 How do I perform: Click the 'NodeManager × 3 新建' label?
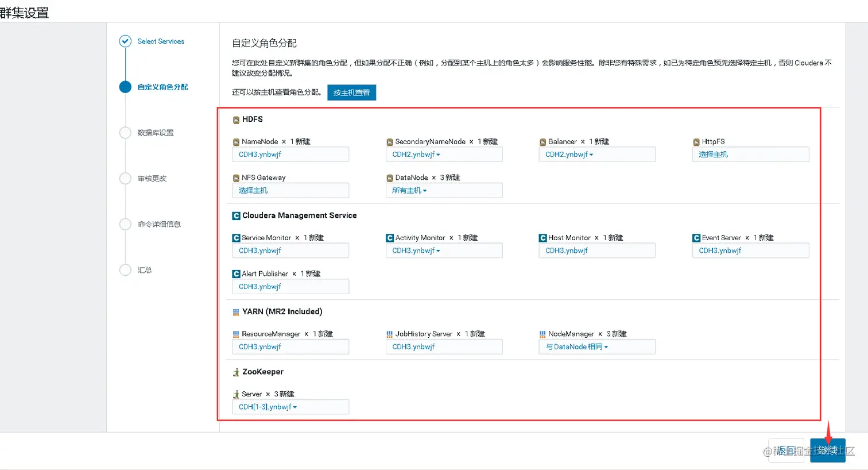click(587, 334)
